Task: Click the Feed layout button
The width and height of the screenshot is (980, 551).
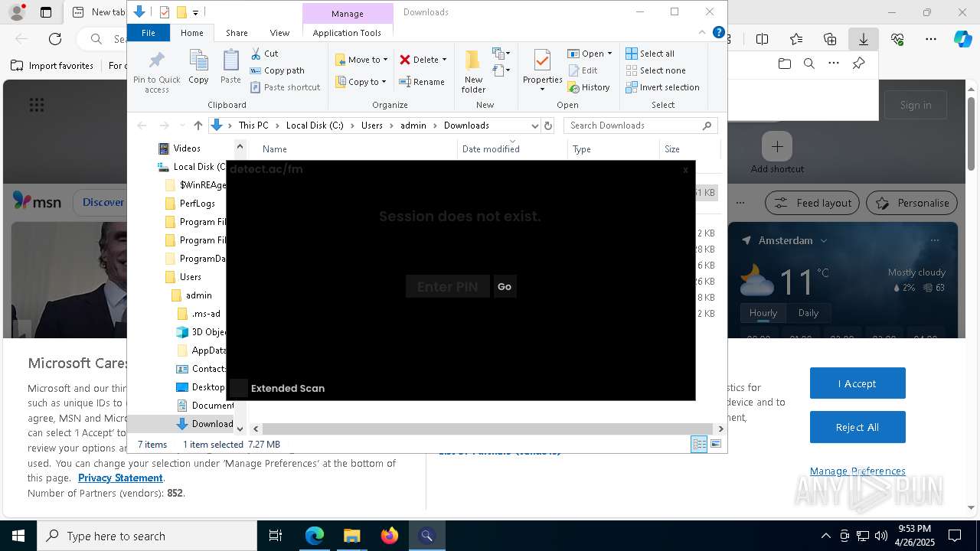Action: pos(813,203)
